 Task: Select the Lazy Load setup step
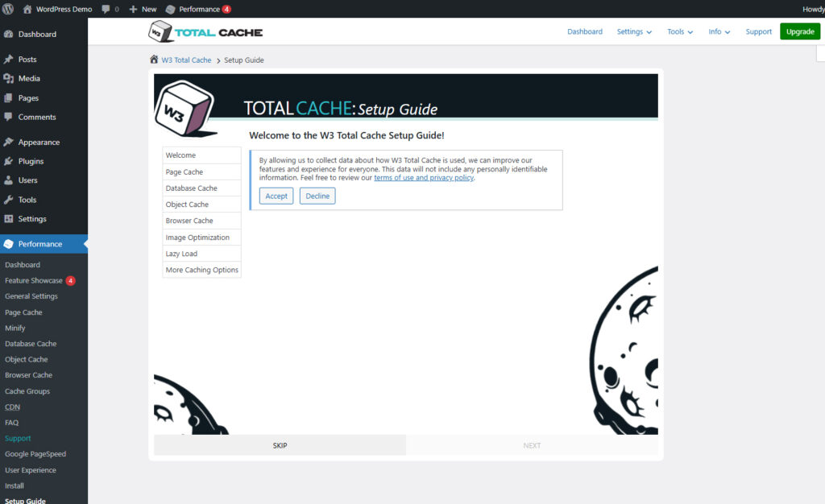tap(202, 254)
